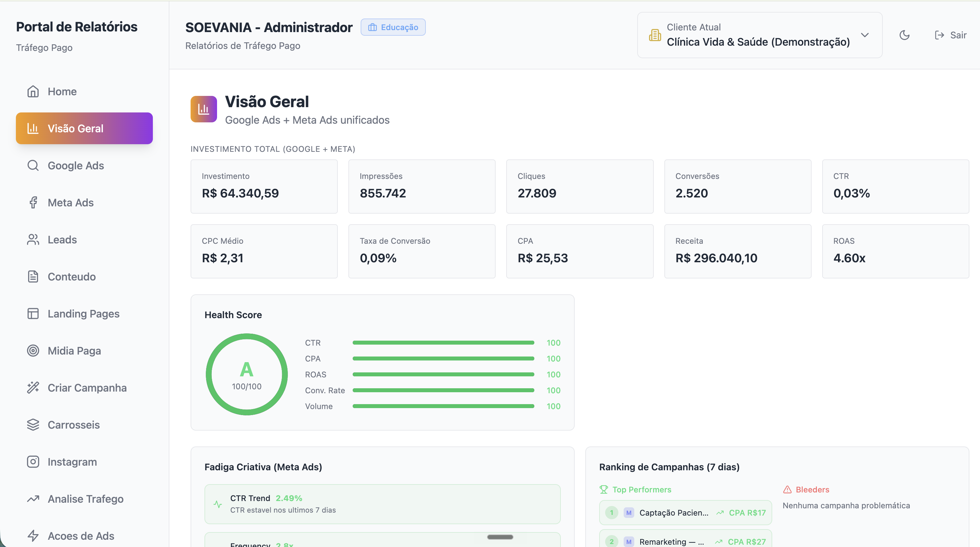This screenshot has height=547, width=980.
Task: Click the Leads people icon
Action: (x=33, y=240)
